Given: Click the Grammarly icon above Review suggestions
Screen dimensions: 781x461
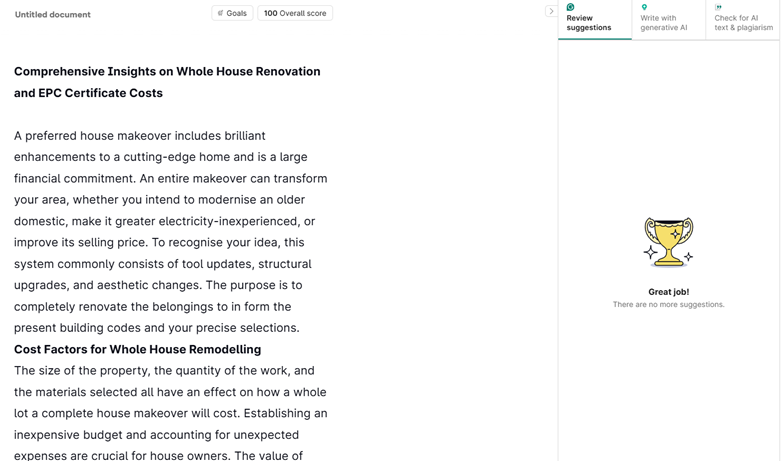Looking at the screenshot, I should pos(570,7).
